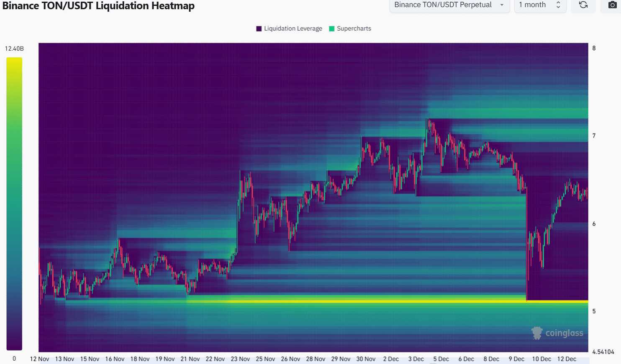Click the up/down arrows on 1 month
This screenshot has height=364, width=621.
pos(558,5)
